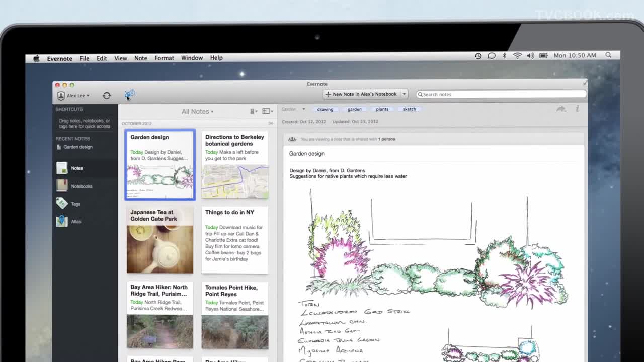The height and width of the screenshot is (362, 644).
Task: Select the Garden design note card
Action: [160, 165]
